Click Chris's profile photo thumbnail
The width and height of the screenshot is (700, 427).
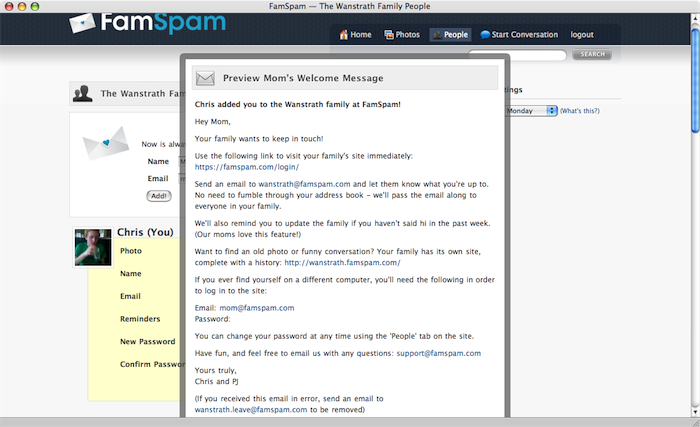pos(92,247)
